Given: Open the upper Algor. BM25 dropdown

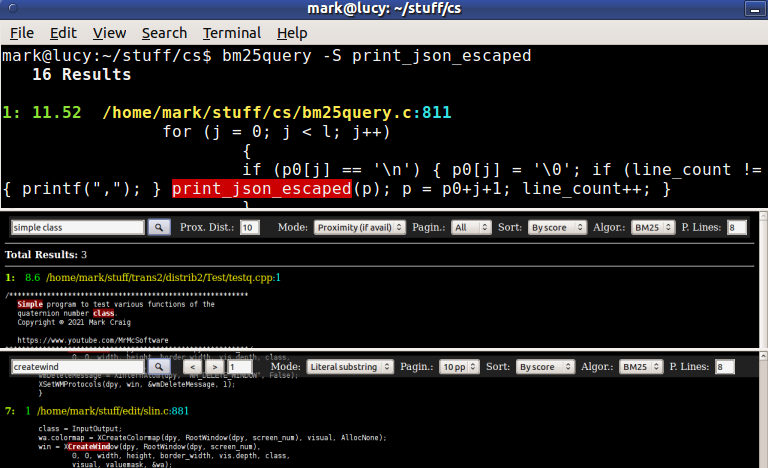Looking at the screenshot, I should point(653,227).
